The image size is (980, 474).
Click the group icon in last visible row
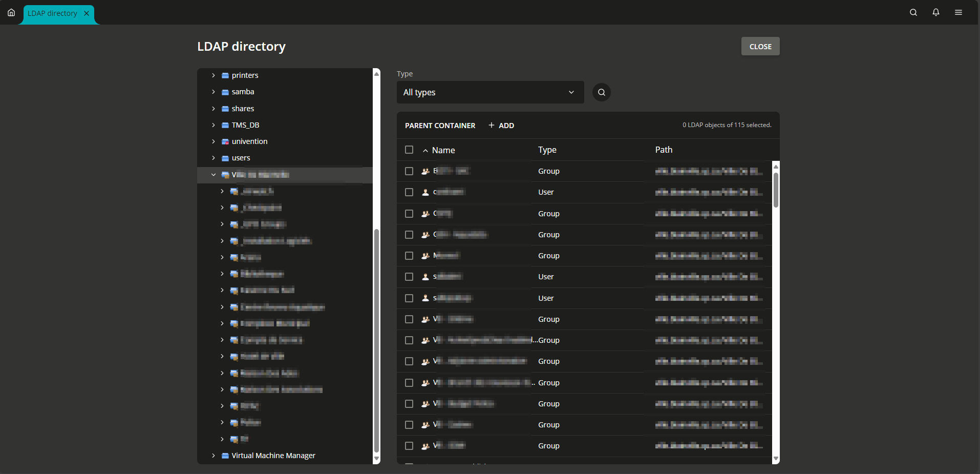pyautogui.click(x=425, y=446)
